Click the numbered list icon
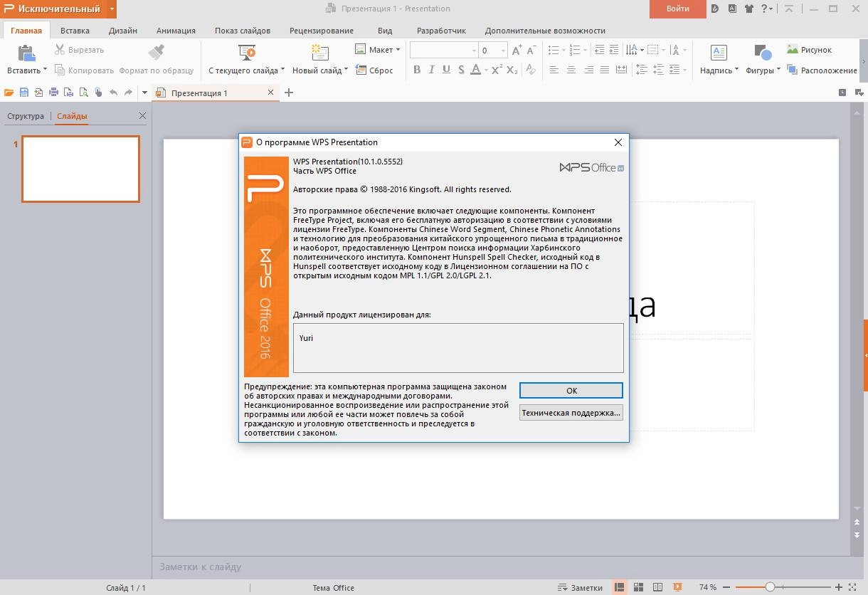The height and width of the screenshot is (595, 868). click(575, 50)
